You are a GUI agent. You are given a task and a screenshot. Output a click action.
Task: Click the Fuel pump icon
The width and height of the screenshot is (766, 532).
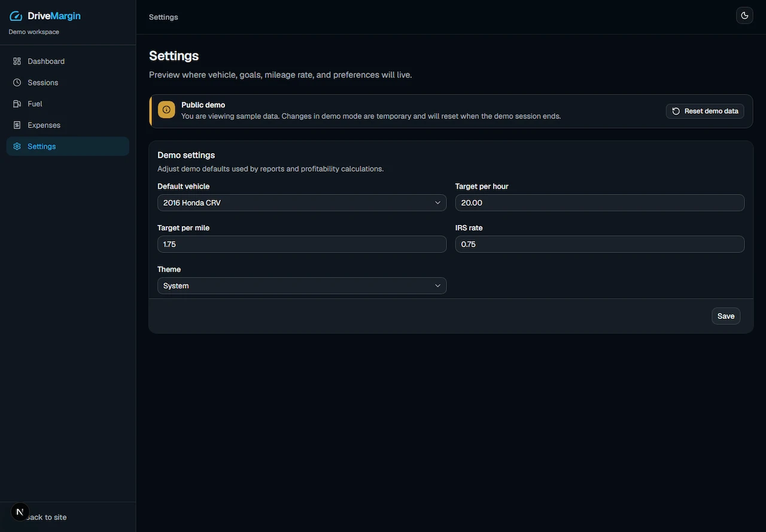17,104
